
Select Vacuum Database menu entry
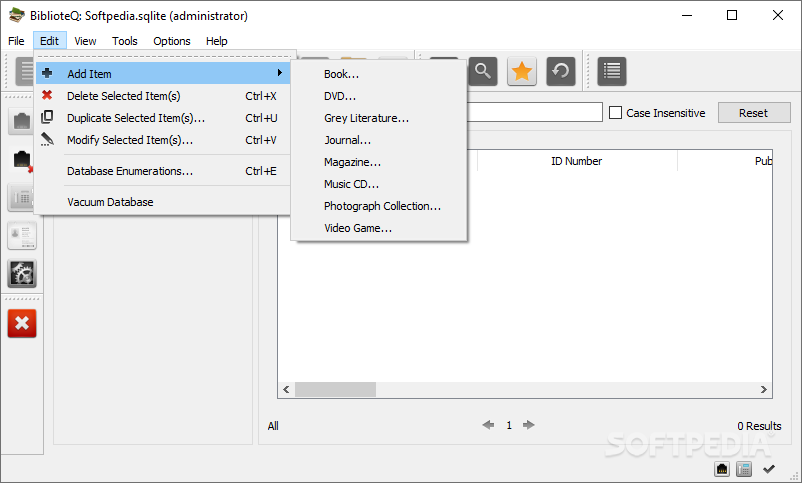point(163,202)
